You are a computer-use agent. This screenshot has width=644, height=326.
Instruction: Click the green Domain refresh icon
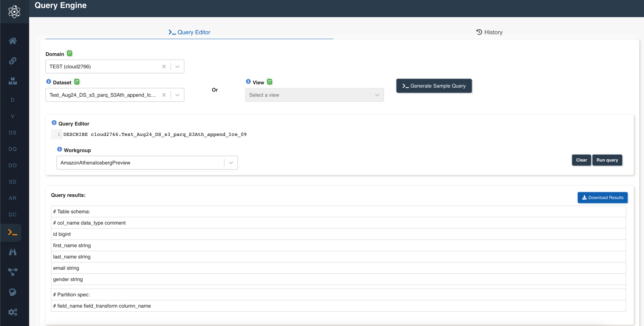70,53
